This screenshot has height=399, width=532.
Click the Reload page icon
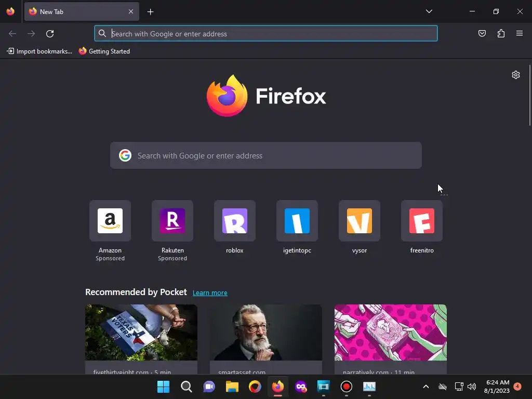(50, 34)
